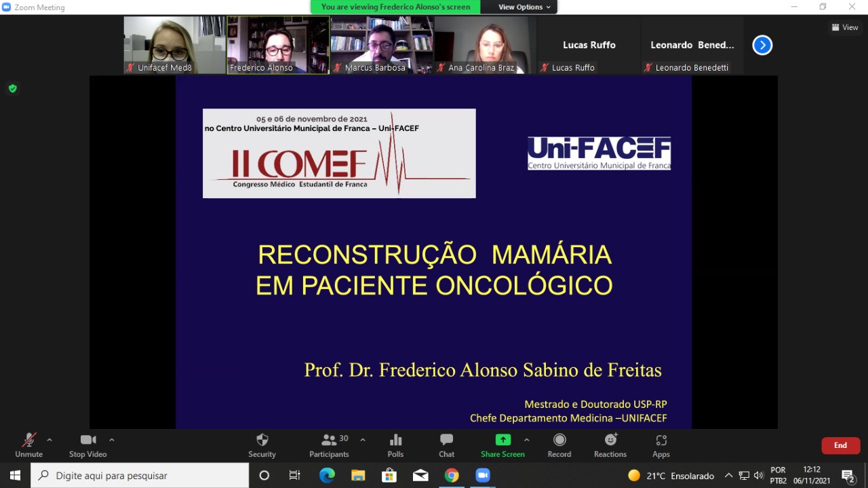
Task: Click the green Share Screen button
Action: click(x=502, y=446)
